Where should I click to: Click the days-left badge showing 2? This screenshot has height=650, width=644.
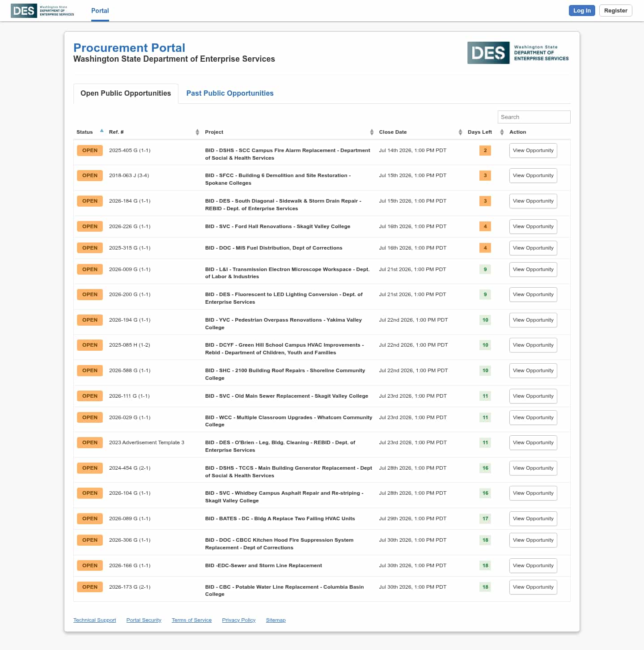[485, 150]
